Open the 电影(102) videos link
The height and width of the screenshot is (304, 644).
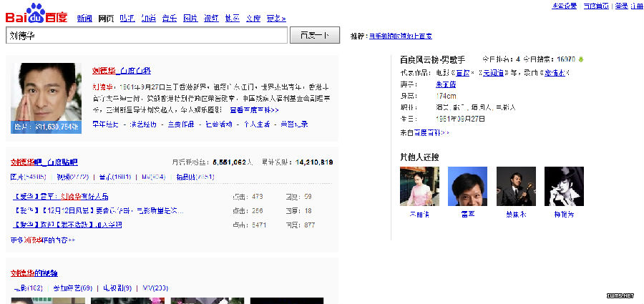28,288
